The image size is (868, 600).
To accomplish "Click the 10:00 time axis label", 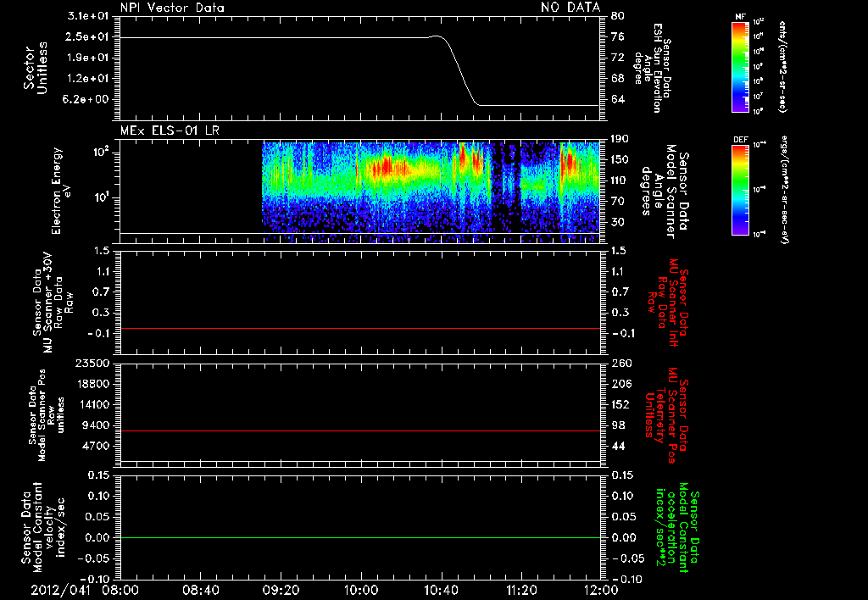I will point(360,590).
